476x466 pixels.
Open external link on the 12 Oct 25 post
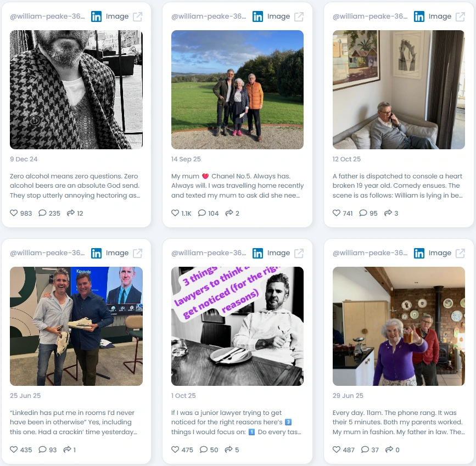click(x=460, y=16)
